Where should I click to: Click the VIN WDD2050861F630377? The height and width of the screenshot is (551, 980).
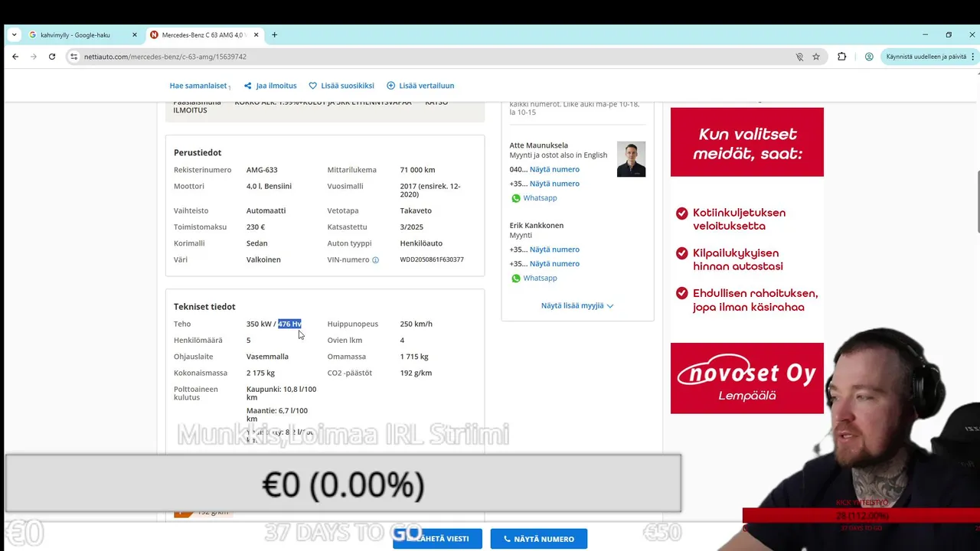coord(432,259)
